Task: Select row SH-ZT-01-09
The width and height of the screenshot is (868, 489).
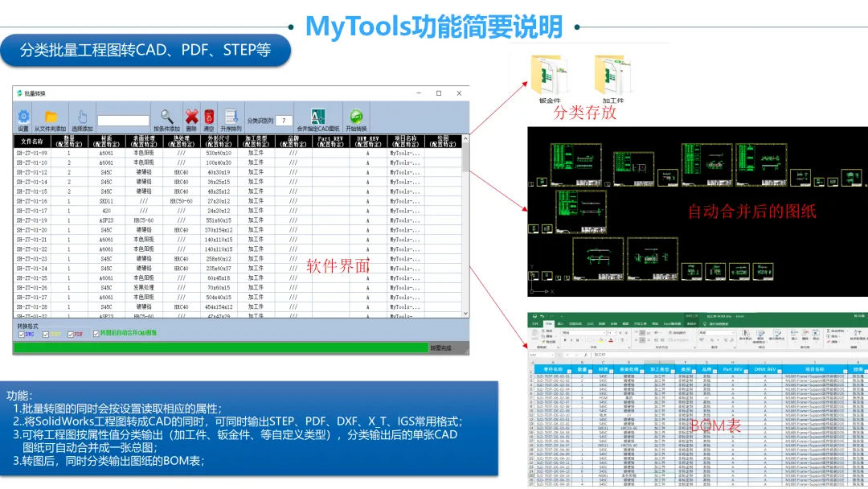Action: [237, 153]
